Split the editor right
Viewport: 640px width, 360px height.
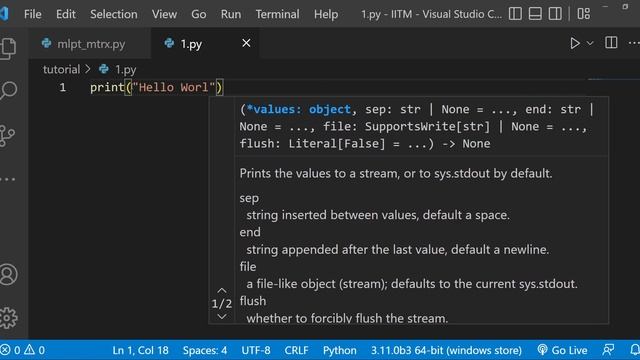point(611,43)
